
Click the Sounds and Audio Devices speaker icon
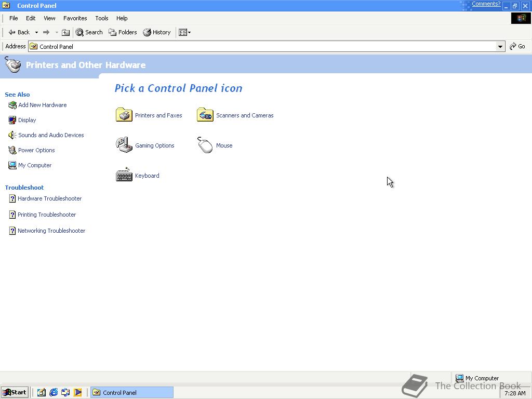coord(12,135)
